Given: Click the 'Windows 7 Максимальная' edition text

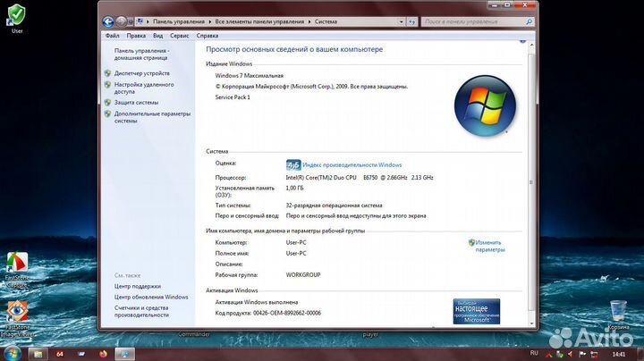Looking at the screenshot, I should coord(250,75).
